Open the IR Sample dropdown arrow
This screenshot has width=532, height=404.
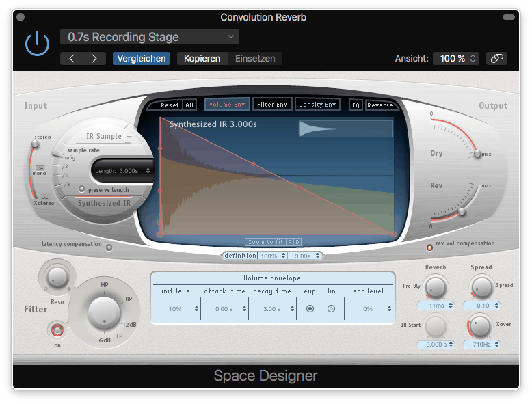pyautogui.click(x=129, y=137)
